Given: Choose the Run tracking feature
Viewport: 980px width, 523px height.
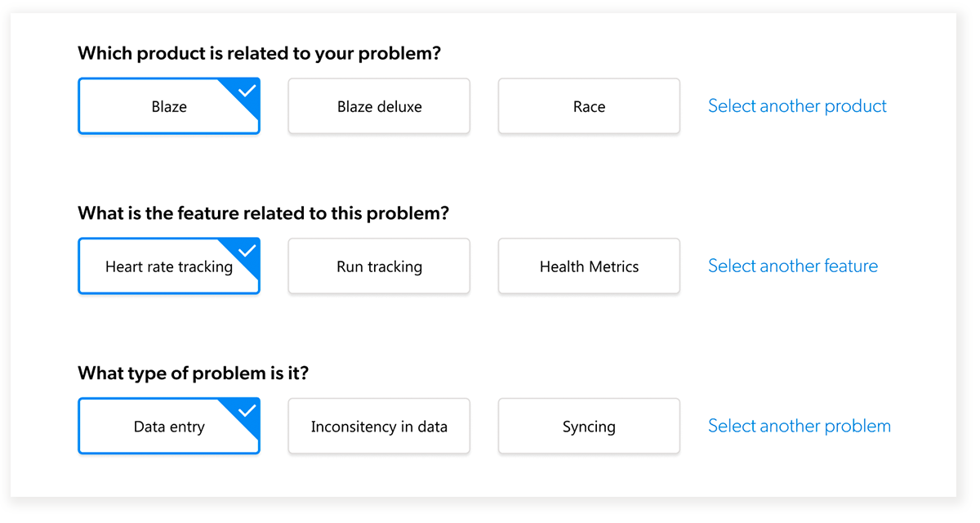Looking at the screenshot, I should (378, 266).
